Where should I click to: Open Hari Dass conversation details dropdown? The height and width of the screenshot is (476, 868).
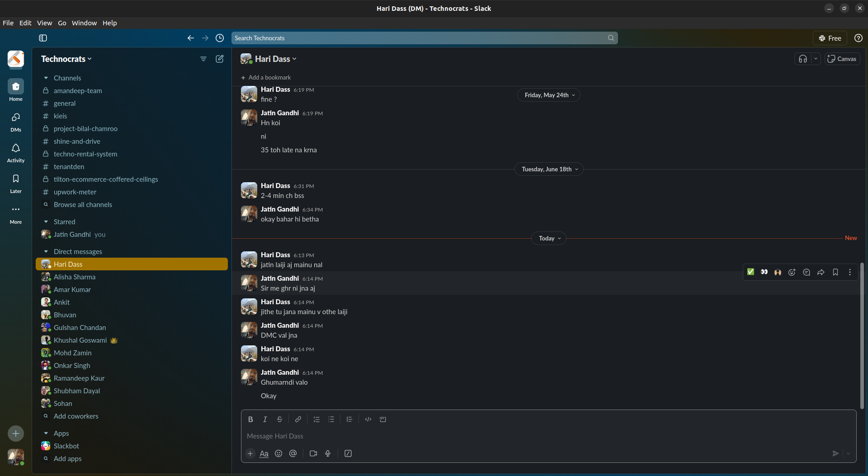(275, 59)
